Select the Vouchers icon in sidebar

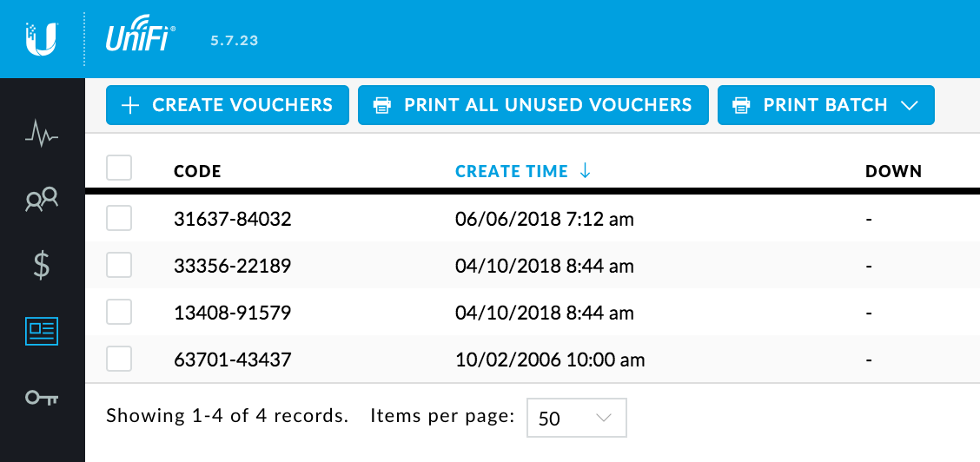[x=42, y=330]
